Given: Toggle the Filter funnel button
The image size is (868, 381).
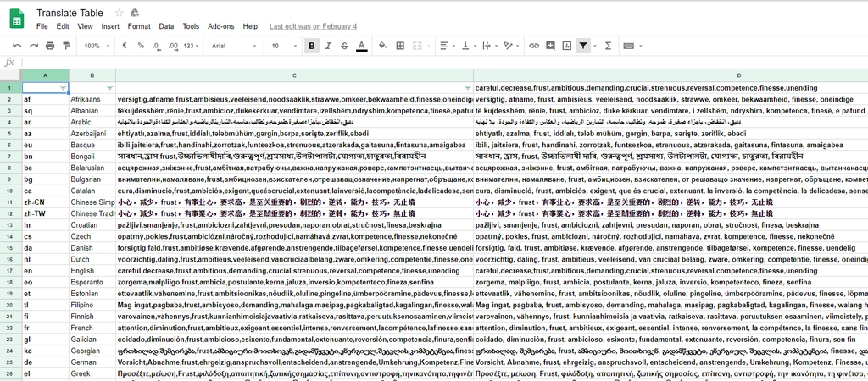Looking at the screenshot, I should point(582,46).
